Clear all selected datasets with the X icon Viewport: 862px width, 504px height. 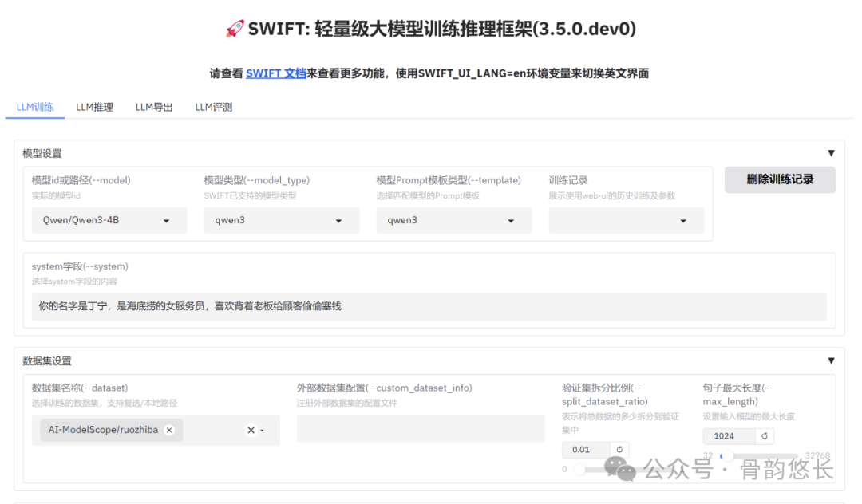tap(251, 431)
